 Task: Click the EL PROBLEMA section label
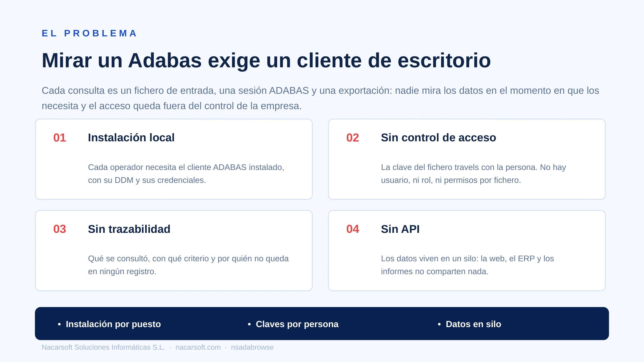[89, 33]
